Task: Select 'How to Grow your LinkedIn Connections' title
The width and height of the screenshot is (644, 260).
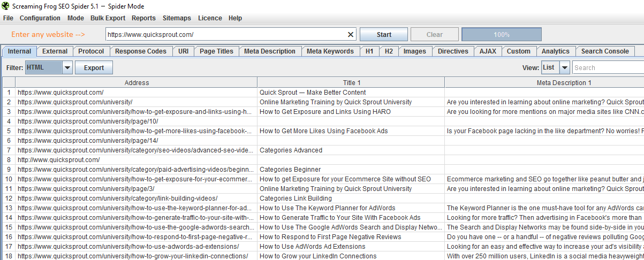Action: [351, 256]
